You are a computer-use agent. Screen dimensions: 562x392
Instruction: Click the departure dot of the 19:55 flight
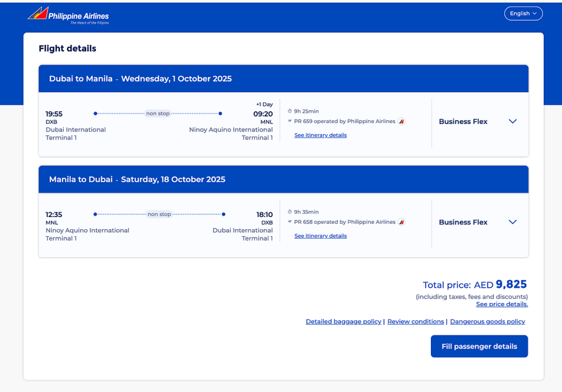point(95,113)
